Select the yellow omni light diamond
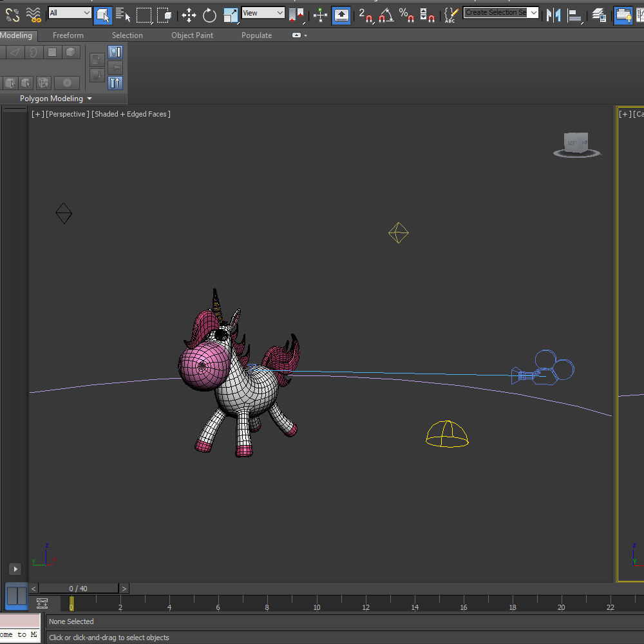This screenshot has height=644, width=644. (x=399, y=233)
